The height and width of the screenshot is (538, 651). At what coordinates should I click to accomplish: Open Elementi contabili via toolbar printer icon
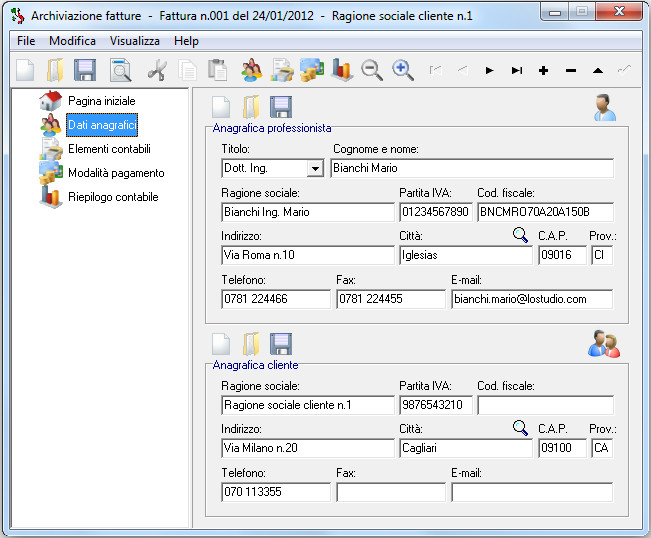click(282, 70)
